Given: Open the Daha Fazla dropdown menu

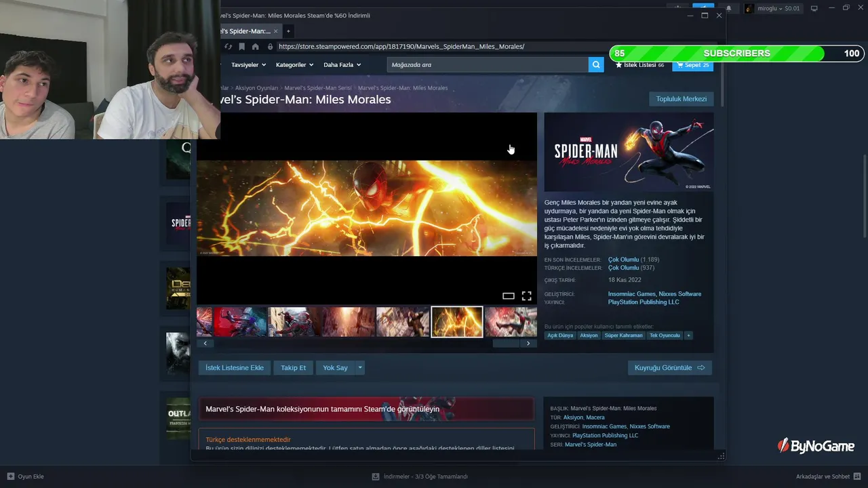Looking at the screenshot, I should point(342,65).
